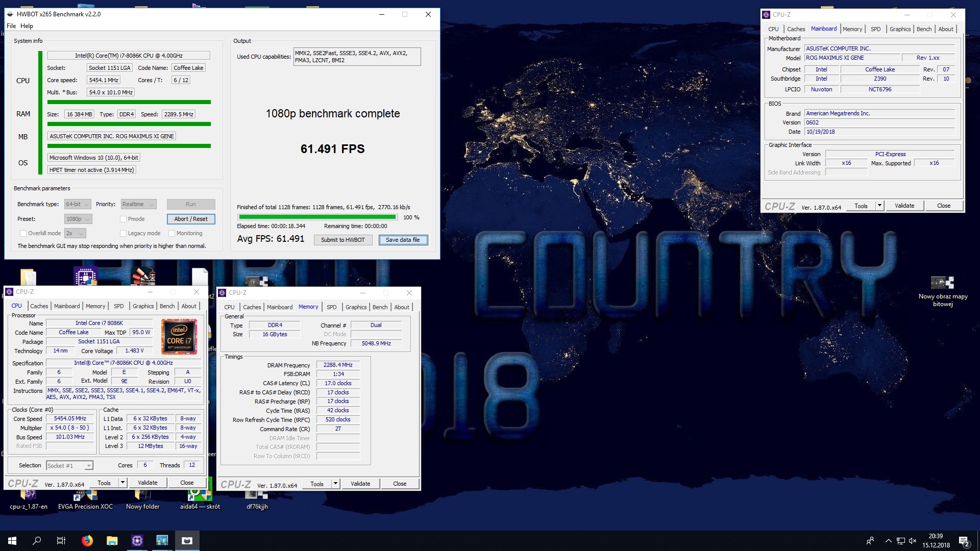This screenshot has width=980, height=551.
Task: Click the Abort / Reset button
Action: 191,219
